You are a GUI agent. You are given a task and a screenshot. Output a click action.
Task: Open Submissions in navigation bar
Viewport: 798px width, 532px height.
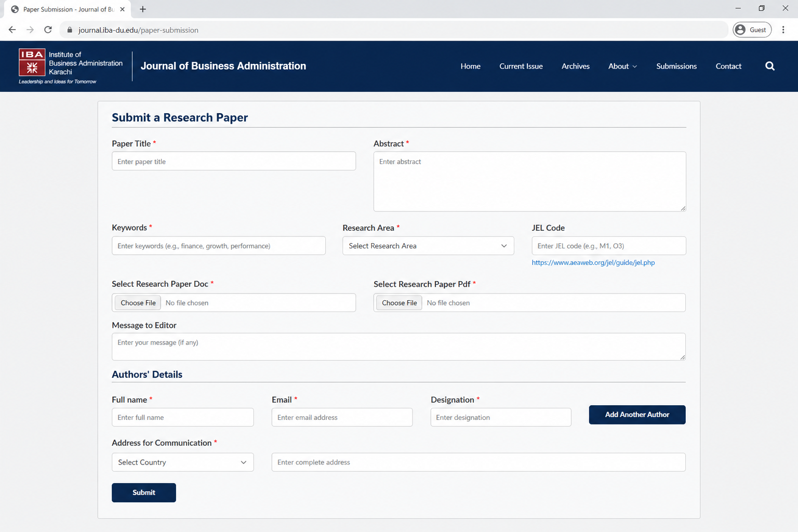click(x=676, y=66)
